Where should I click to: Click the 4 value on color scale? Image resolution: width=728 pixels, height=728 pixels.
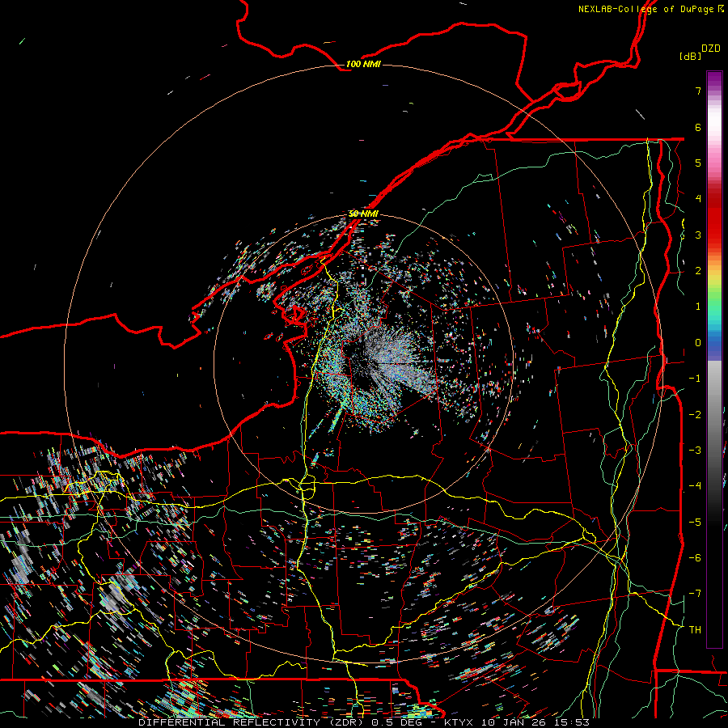tap(698, 199)
